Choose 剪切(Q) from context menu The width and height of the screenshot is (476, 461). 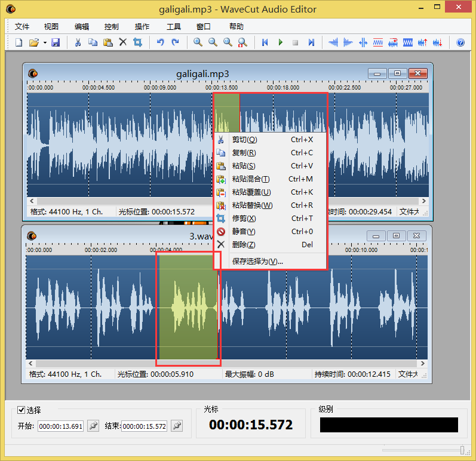(270, 140)
